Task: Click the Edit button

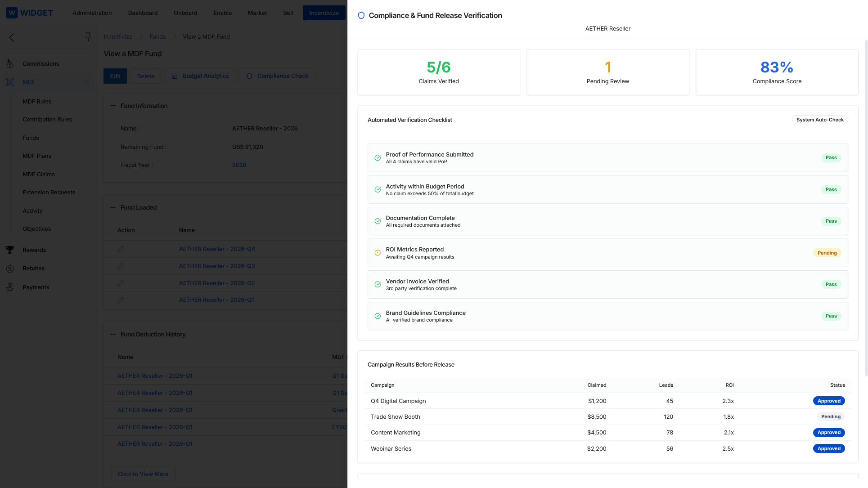Action: tap(115, 76)
